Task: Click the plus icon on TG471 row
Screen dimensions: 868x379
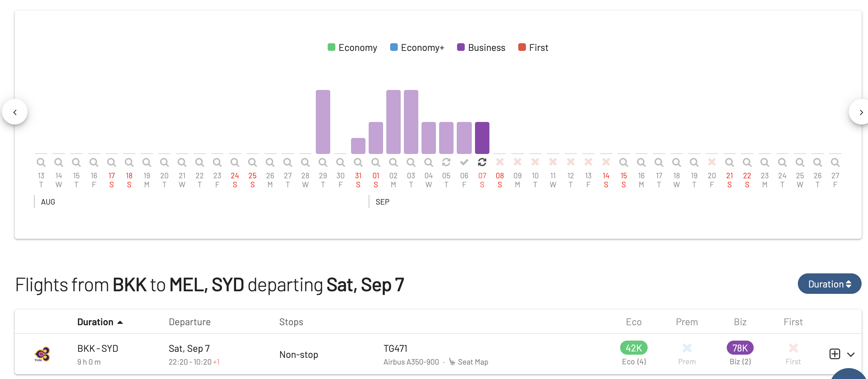Action: point(834,354)
